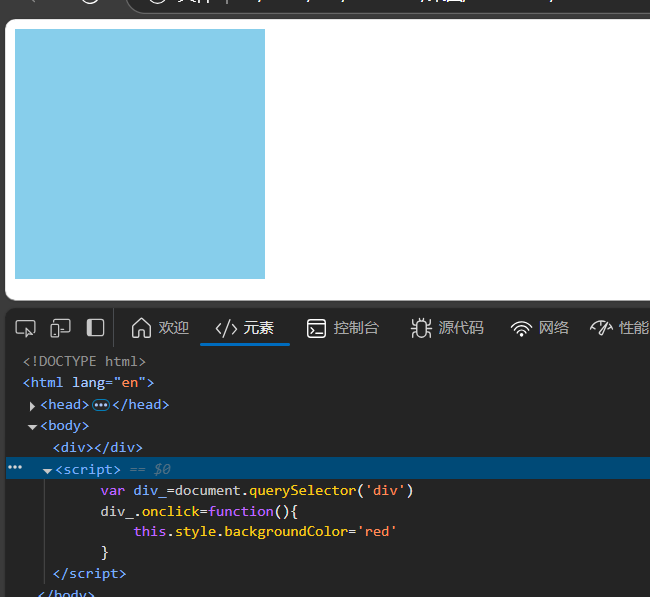Image resolution: width=650 pixels, height=597 pixels.
Task: Switch to the 网络 network tab
Action: click(x=540, y=328)
